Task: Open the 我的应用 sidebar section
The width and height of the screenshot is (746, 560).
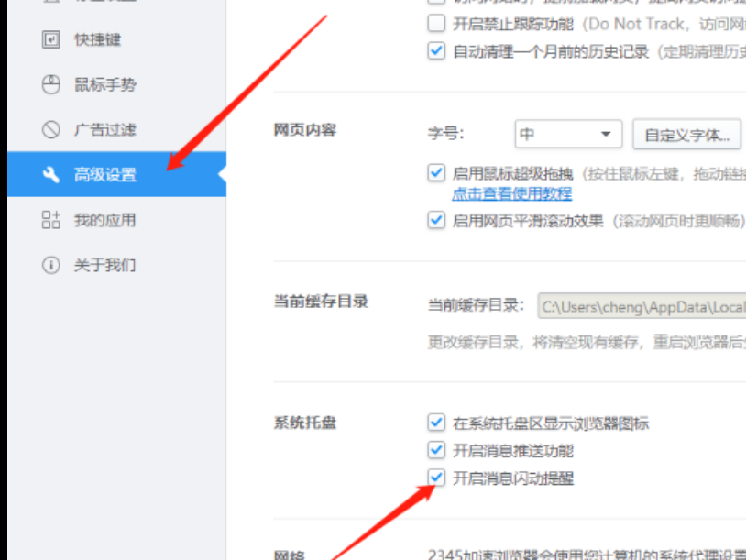Action: tap(116, 220)
